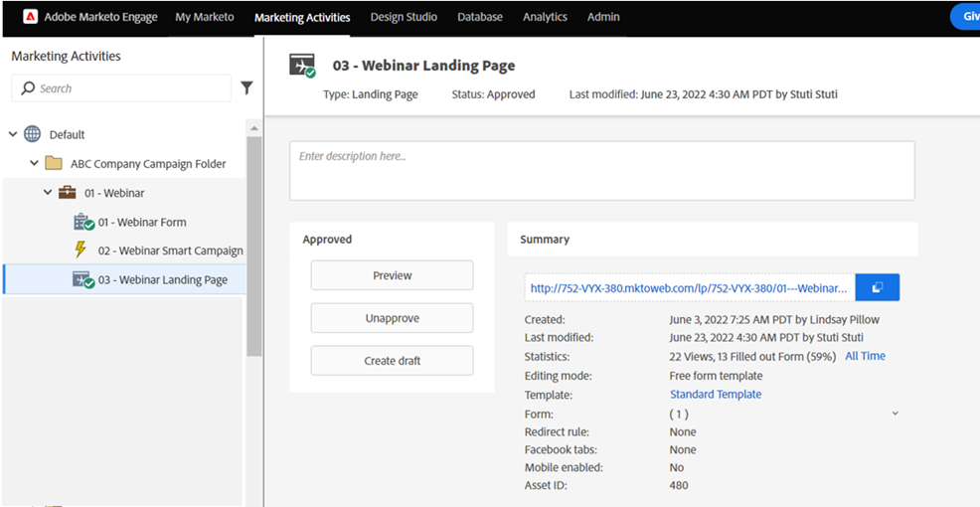The width and height of the screenshot is (980, 507).
Task: Click the search magnifier icon
Action: pyautogui.click(x=28, y=88)
